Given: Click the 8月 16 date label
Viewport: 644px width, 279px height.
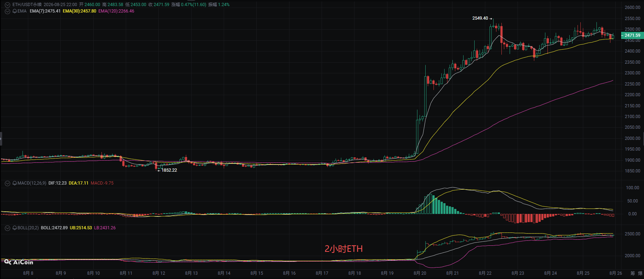Looking at the screenshot, I should [x=289, y=273].
